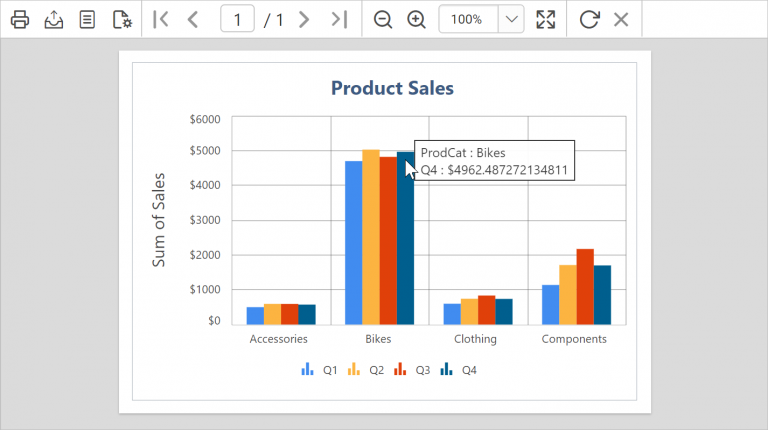Toggle full screen mode

click(x=545, y=19)
